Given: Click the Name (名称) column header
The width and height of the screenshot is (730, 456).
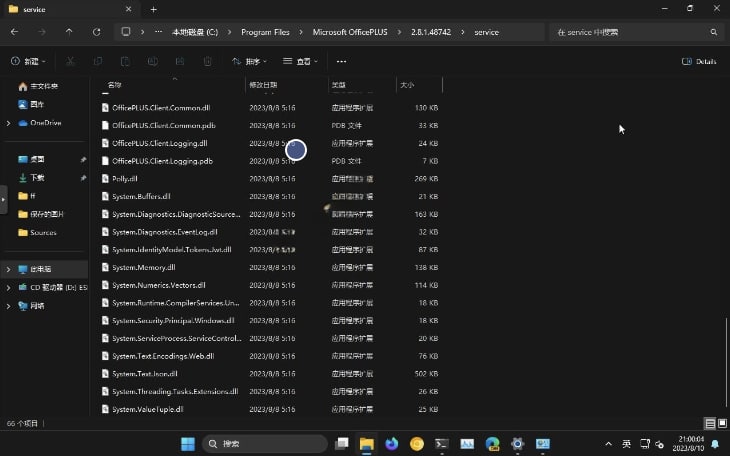Looking at the screenshot, I should [x=114, y=85].
